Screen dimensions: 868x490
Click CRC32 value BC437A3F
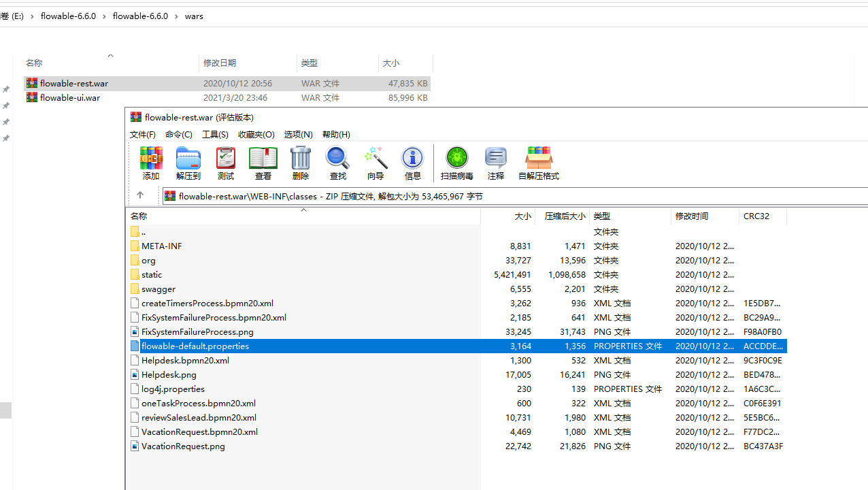tap(763, 446)
